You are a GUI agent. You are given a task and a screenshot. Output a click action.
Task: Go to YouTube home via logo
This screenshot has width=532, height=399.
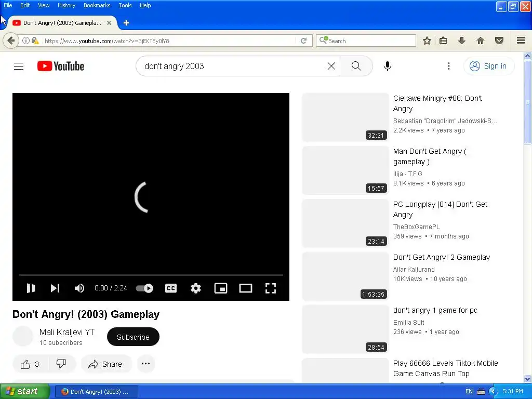[x=61, y=66]
